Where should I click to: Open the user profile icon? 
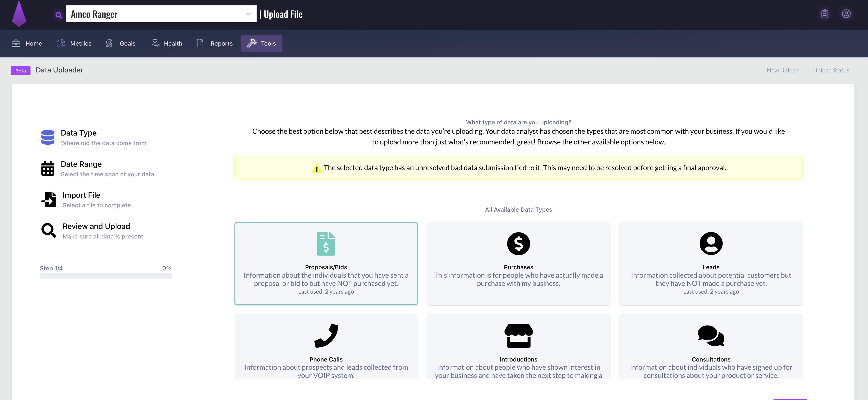point(846,14)
